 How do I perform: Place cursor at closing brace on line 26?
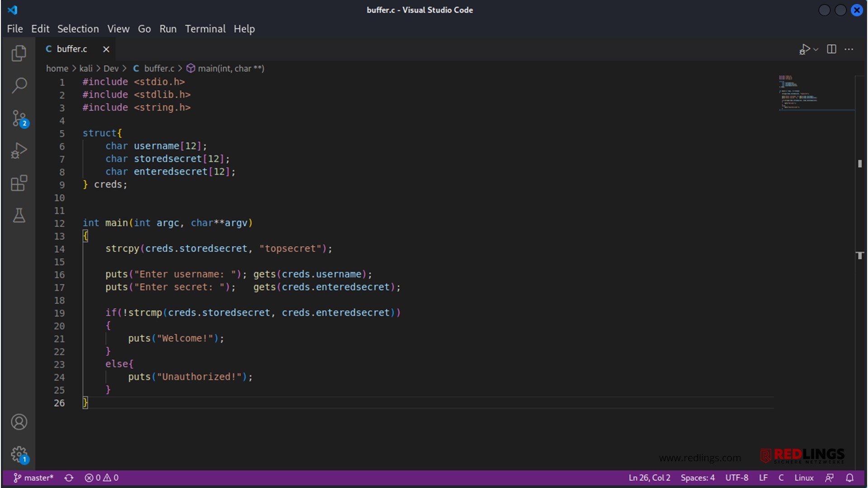coord(85,403)
